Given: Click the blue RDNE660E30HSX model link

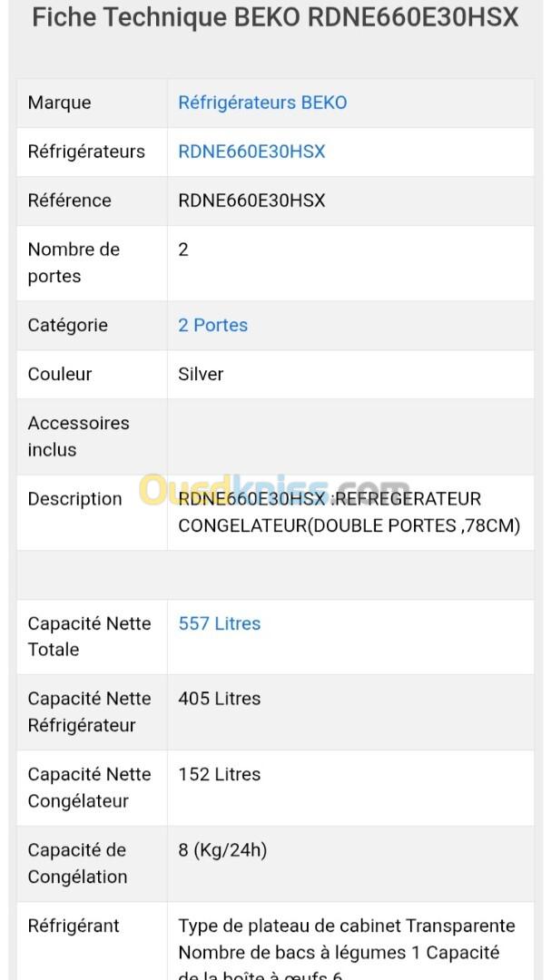Looking at the screenshot, I should pyautogui.click(x=251, y=152).
